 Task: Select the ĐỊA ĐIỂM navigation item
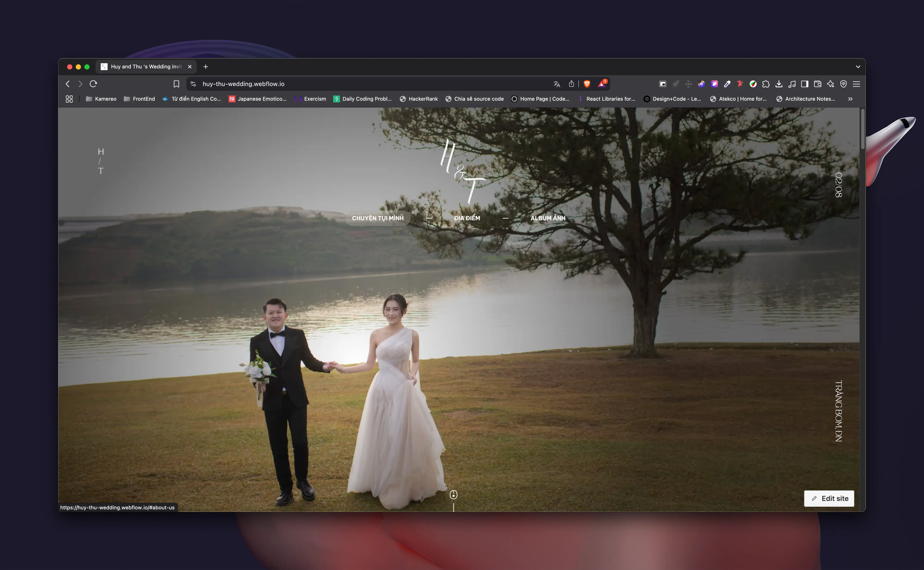click(467, 218)
